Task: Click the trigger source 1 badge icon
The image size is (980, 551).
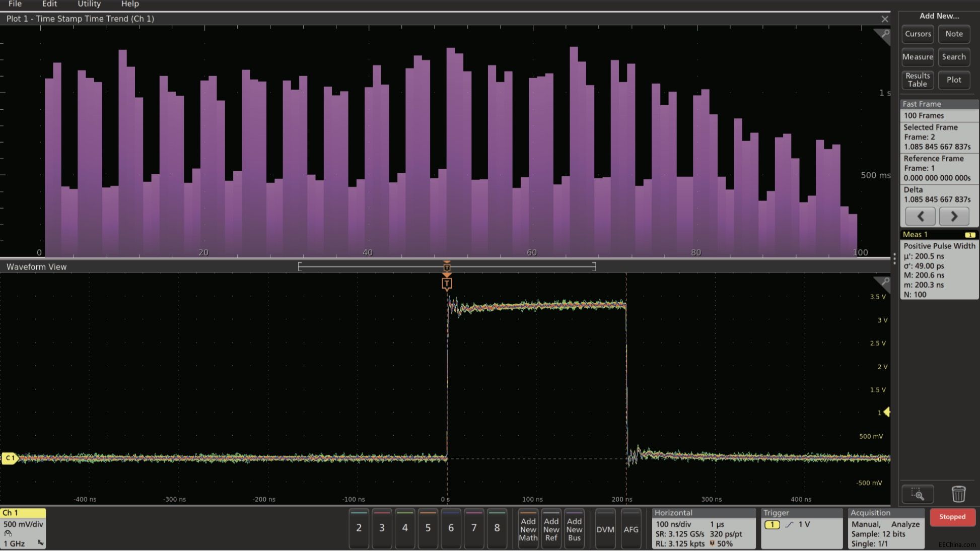Action: [772, 525]
